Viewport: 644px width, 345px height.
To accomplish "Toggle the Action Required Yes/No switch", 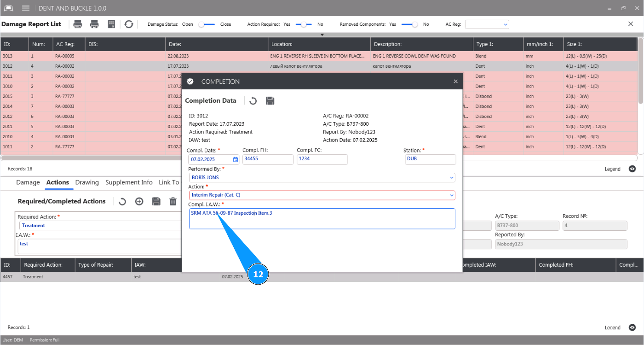I will coord(304,24).
